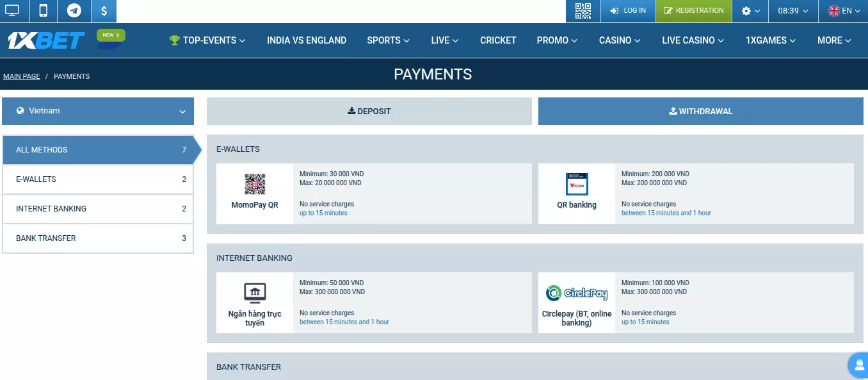Open the QR code icon
Screen dimensions: 868x380
(x=583, y=11)
